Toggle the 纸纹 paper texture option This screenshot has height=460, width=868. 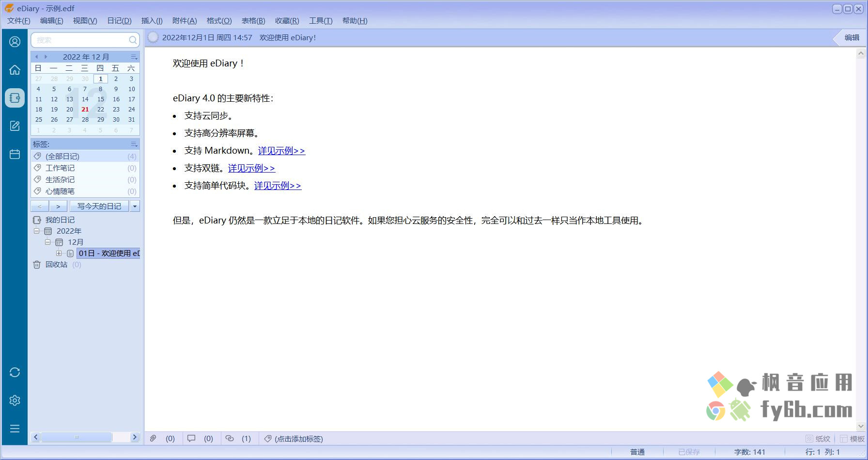pyautogui.click(x=818, y=439)
